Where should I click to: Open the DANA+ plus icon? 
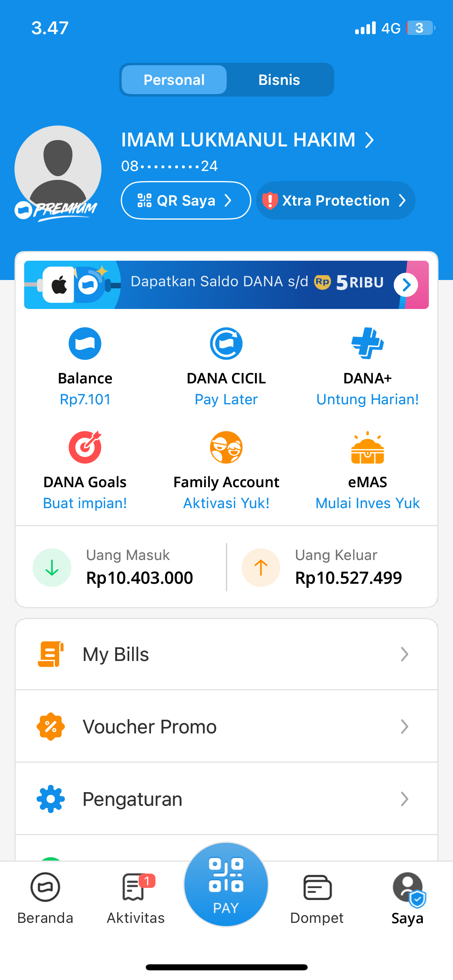tap(368, 344)
